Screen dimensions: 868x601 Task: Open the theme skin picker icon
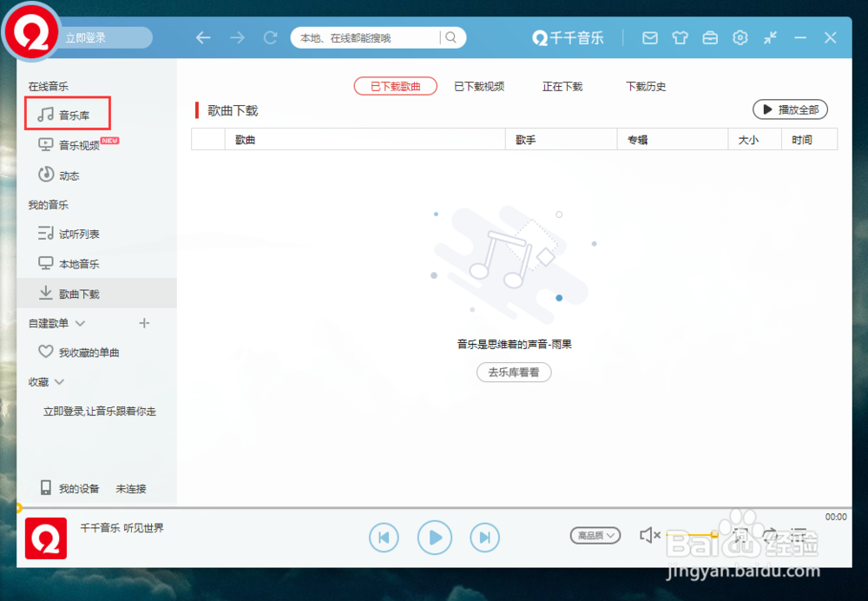pyautogui.click(x=680, y=37)
